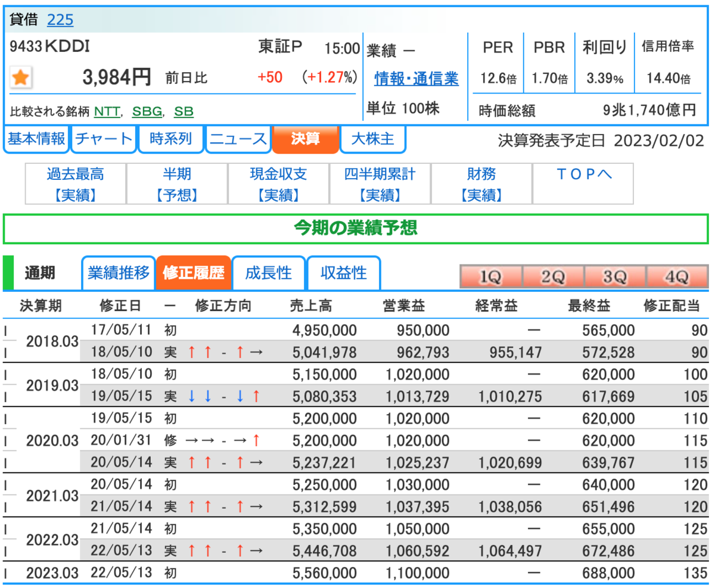Click the 売上高 column header

click(x=310, y=306)
